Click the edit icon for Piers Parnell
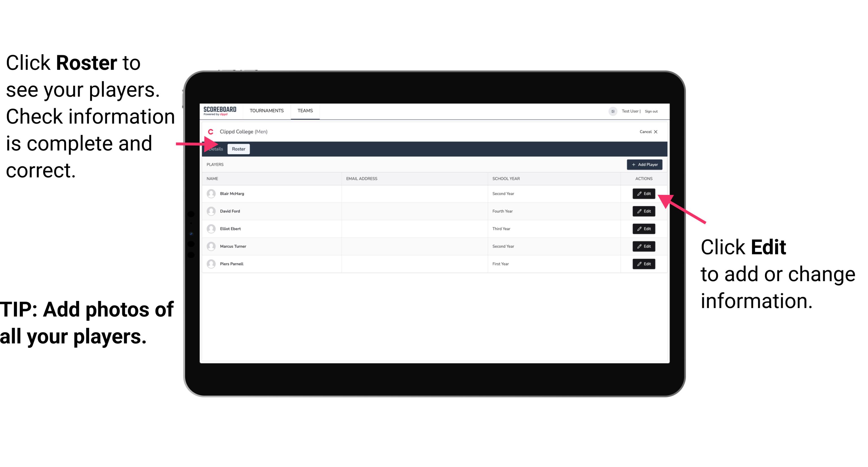Image resolution: width=868 pixels, height=467 pixels. 644,263
